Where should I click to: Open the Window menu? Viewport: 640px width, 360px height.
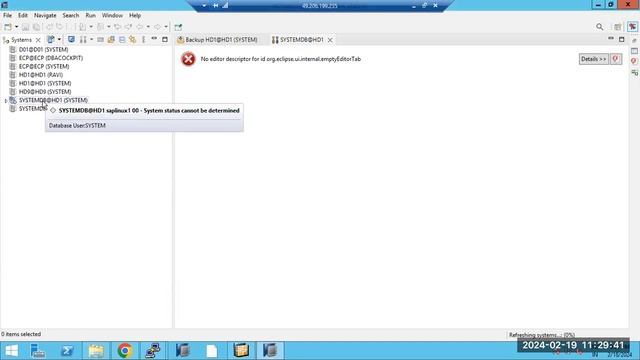click(x=112, y=15)
